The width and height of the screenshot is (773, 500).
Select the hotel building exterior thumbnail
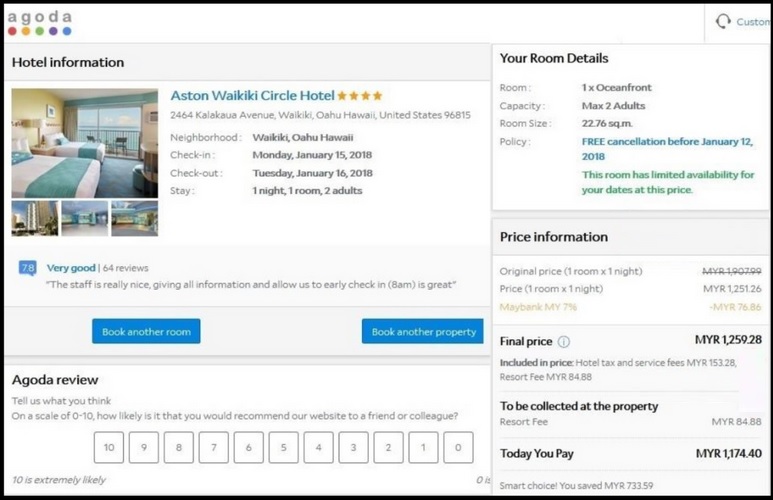tap(34, 218)
